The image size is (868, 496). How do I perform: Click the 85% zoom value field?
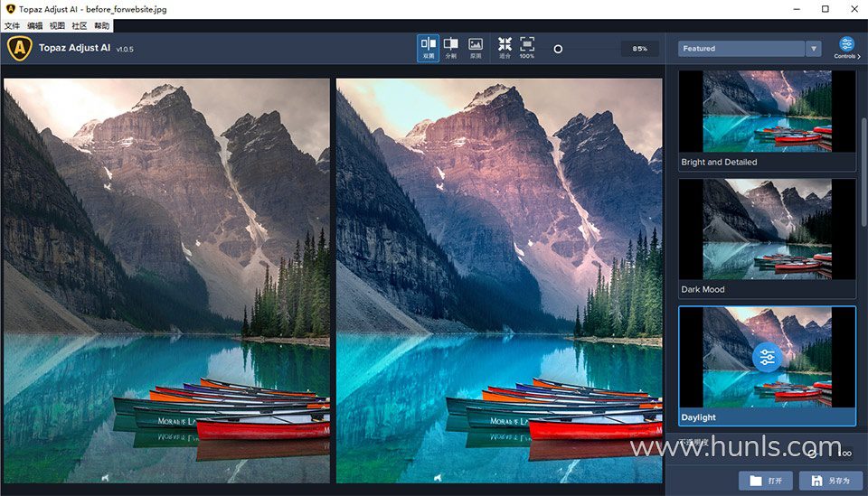point(640,49)
